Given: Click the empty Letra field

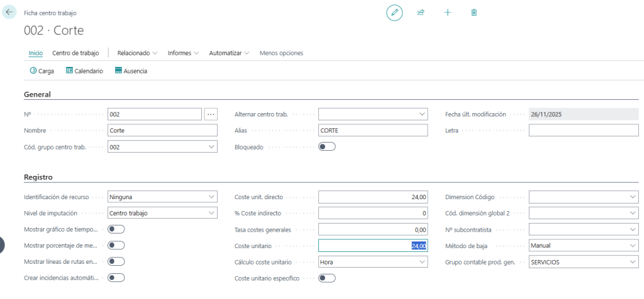Looking at the screenshot, I should click(x=584, y=131).
